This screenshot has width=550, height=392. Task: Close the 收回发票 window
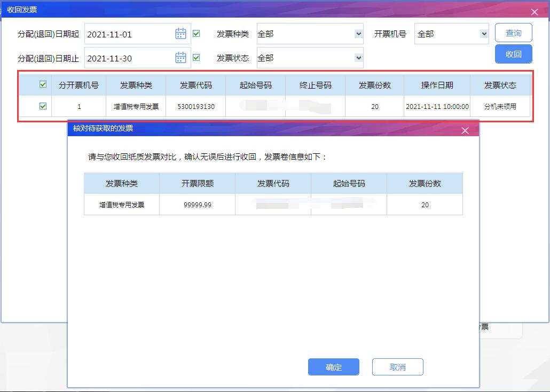pos(535,11)
